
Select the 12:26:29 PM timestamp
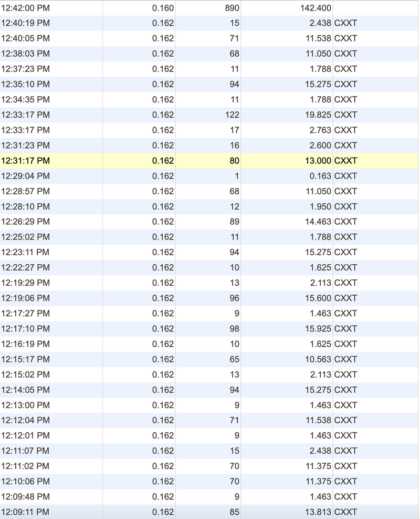click(x=25, y=222)
